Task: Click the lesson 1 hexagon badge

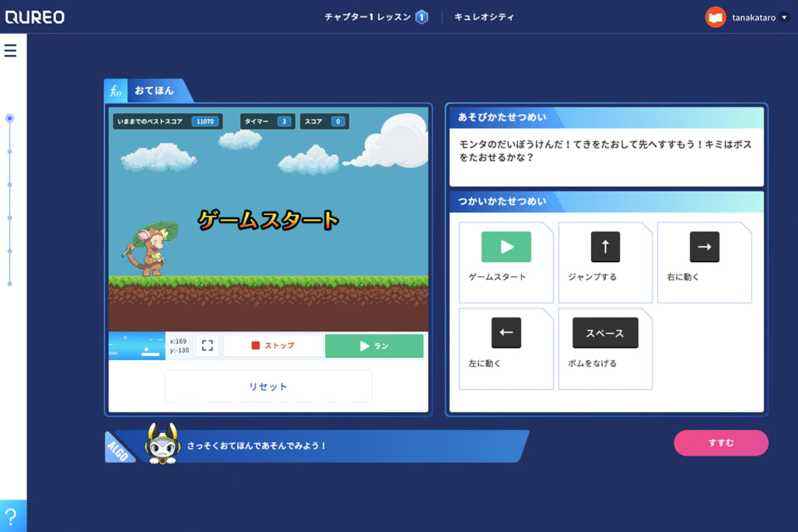Action: (x=422, y=17)
